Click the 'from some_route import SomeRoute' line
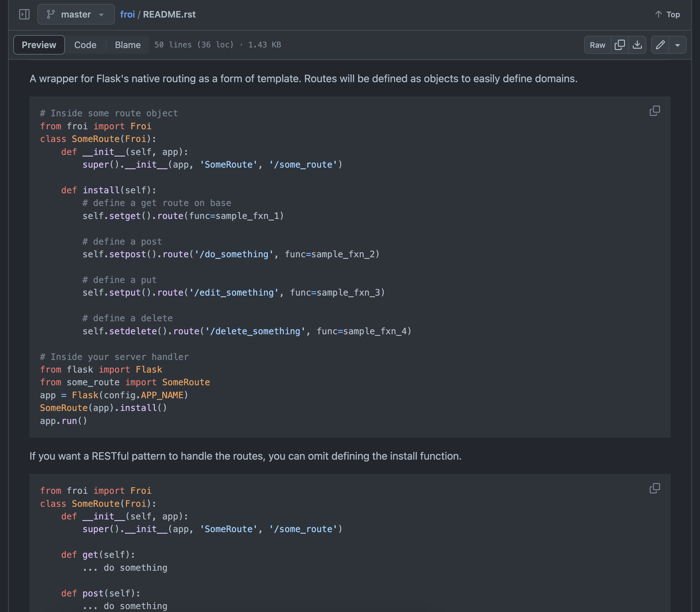This screenshot has width=700, height=612. [125, 382]
